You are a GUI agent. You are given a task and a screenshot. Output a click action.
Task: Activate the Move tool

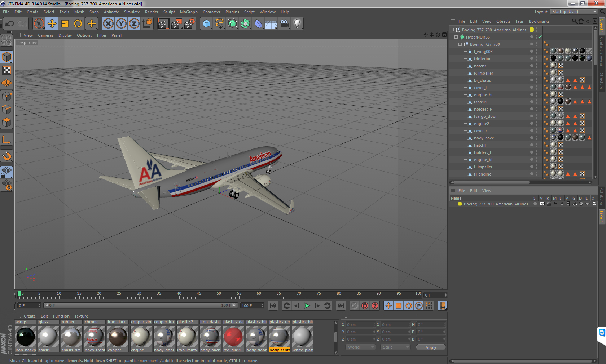point(52,24)
